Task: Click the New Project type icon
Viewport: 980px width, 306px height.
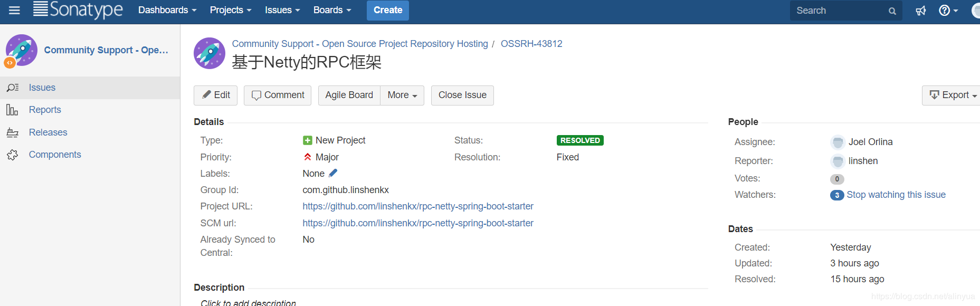Action: [308, 140]
